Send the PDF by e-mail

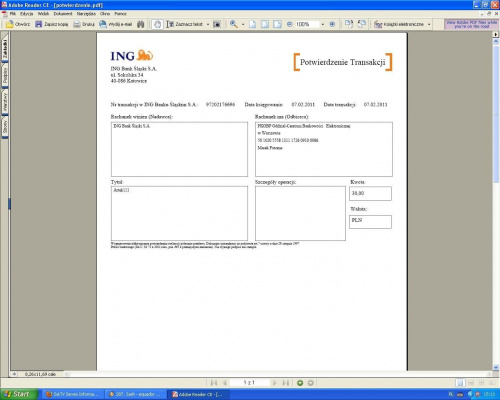pos(116,24)
